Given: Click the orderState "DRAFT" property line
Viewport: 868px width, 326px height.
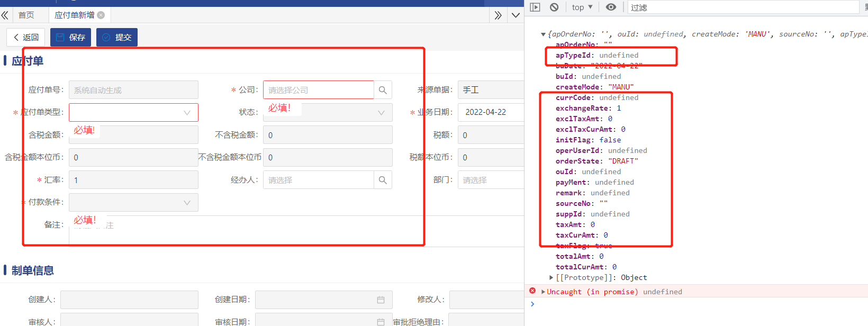Looking at the screenshot, I should 597,161.
